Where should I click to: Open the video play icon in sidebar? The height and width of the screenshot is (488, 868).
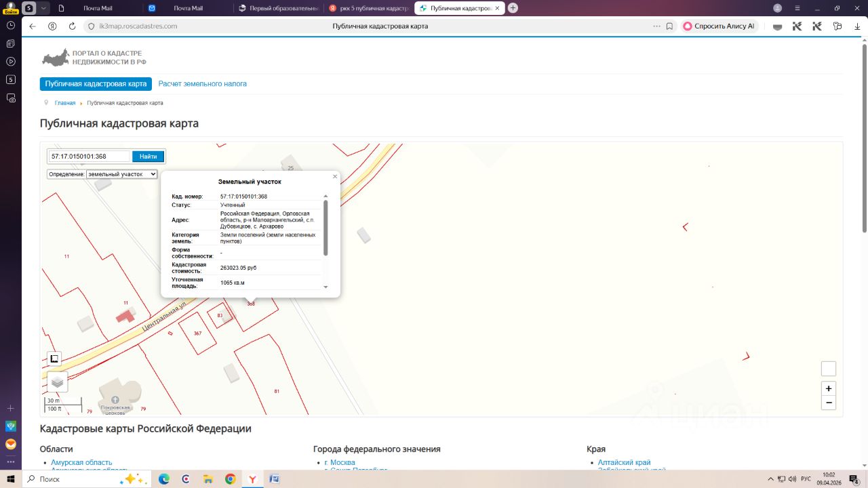(x=11, y=62)
